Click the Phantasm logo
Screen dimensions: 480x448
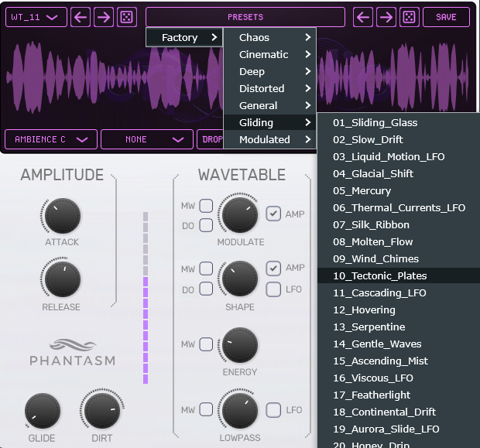(72, 352)
